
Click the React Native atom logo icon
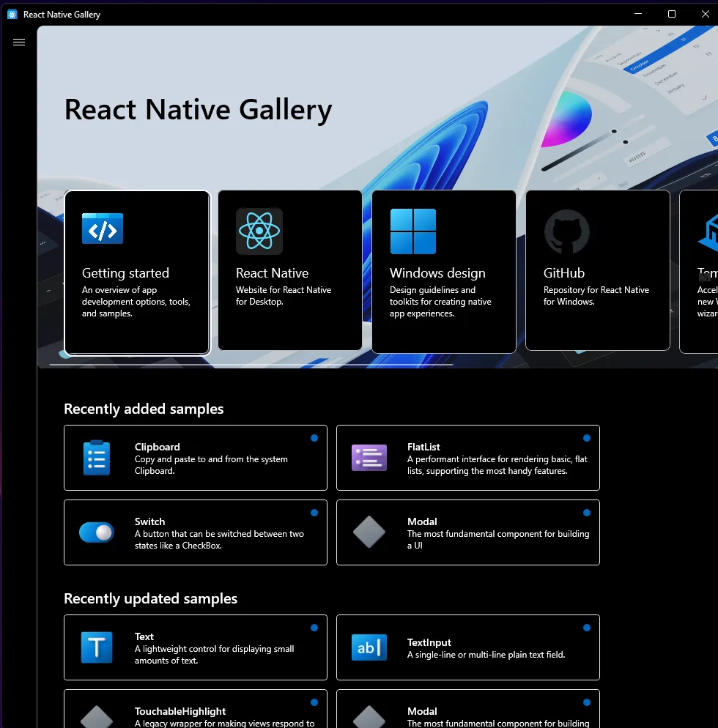(x=259, y=231)
